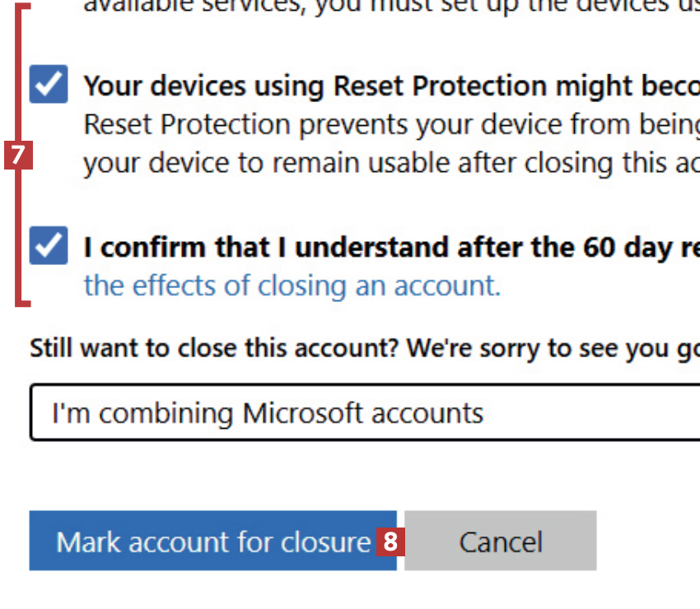The width and height of the screenshot is (700, 609).
Task: Open "the effects of closing an account" link
Action: (292, 286)
